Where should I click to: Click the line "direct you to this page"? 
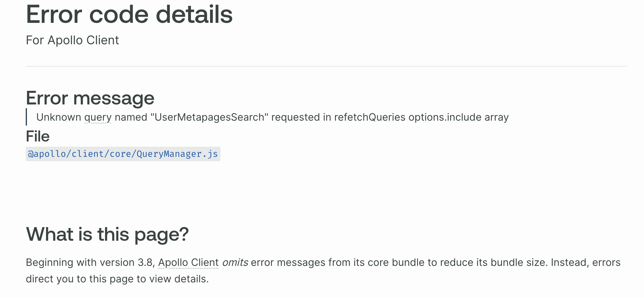point(117,279)
